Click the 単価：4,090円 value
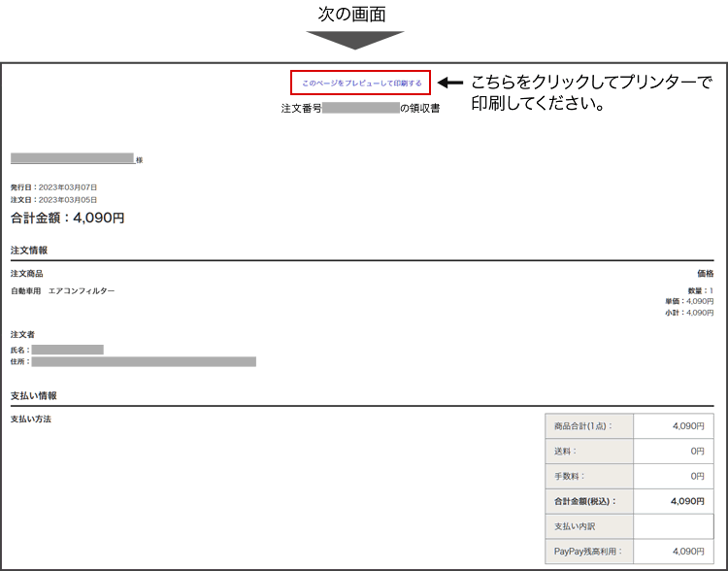This screenshot has height=571, width=728. pyautogui.click(x=689, y=301)
